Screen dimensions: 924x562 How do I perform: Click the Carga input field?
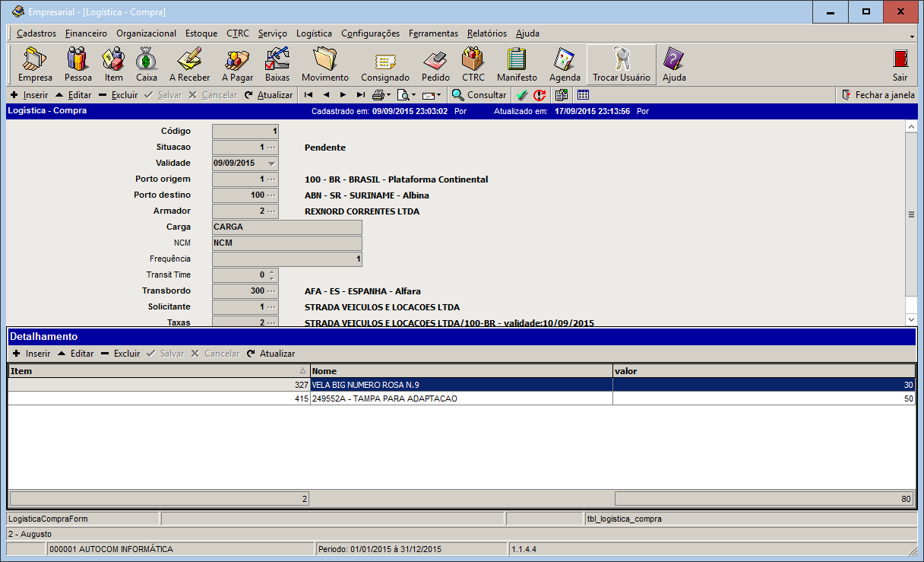click(x=286, y=227)
